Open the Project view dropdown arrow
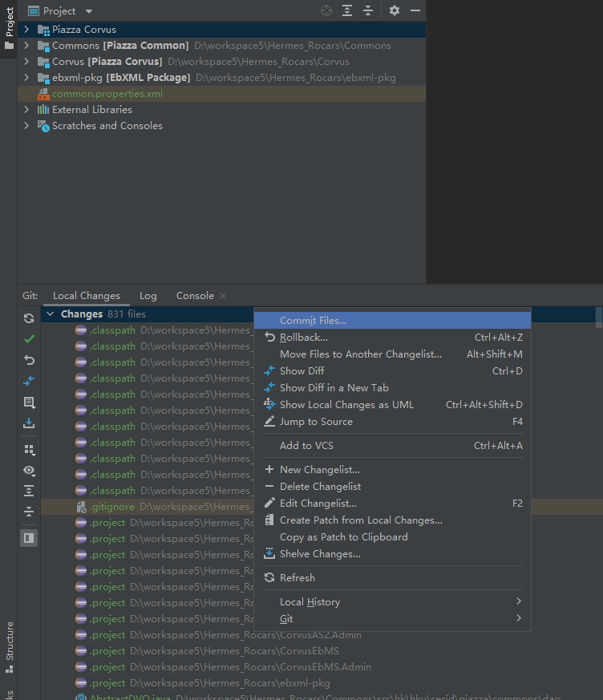The width and height of the screenshot is (603, 700). (x=89, y=11)
